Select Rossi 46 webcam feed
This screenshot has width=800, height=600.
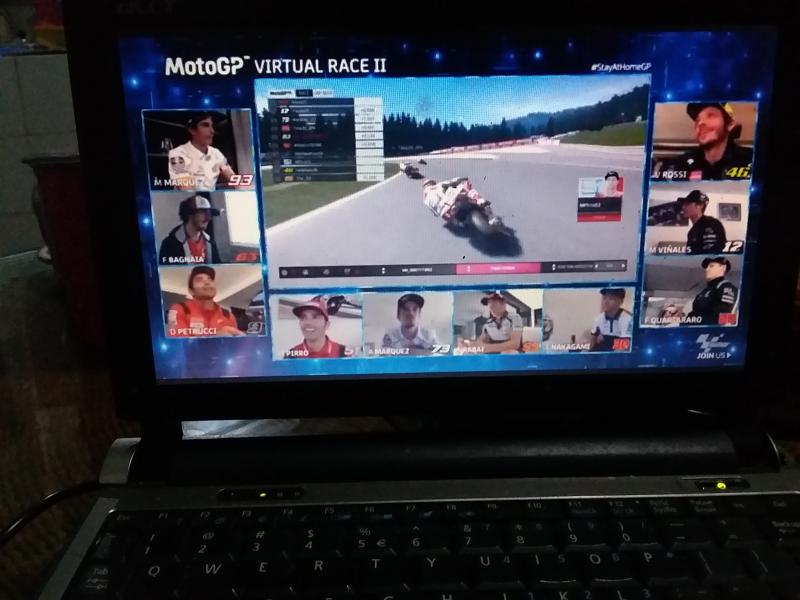(x=704, y=141)
